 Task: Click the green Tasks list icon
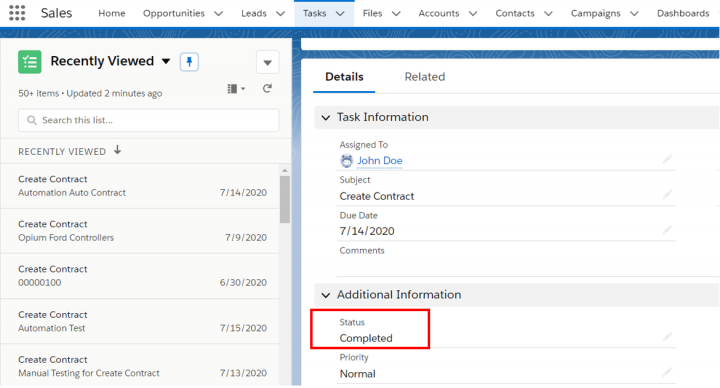pyautogui.click(x=30, y=62)
